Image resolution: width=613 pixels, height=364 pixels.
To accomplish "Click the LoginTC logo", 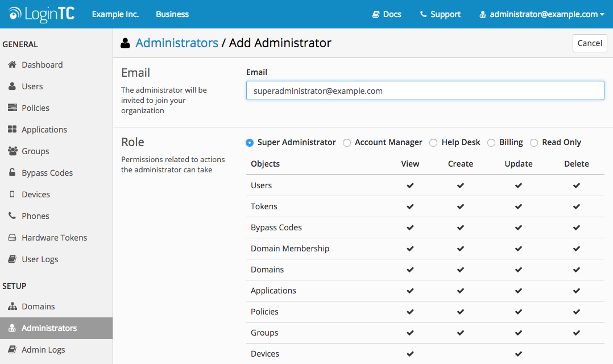I will [x=41, y=14].
